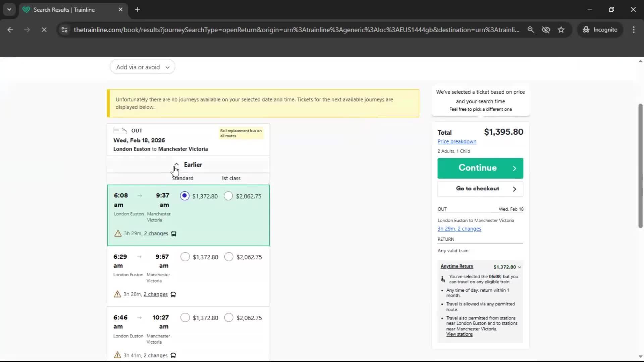Image resolution: width=644 pixels, height=362 pixels.
Task: Click the warning triangle on the 6:29 am journey
Action: pos(117,294)
